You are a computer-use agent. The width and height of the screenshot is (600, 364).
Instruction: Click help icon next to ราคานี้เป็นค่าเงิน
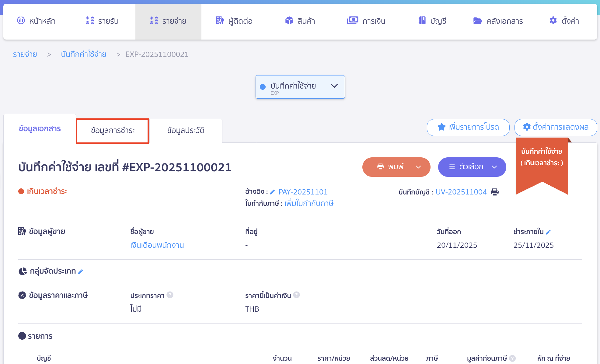297,295
